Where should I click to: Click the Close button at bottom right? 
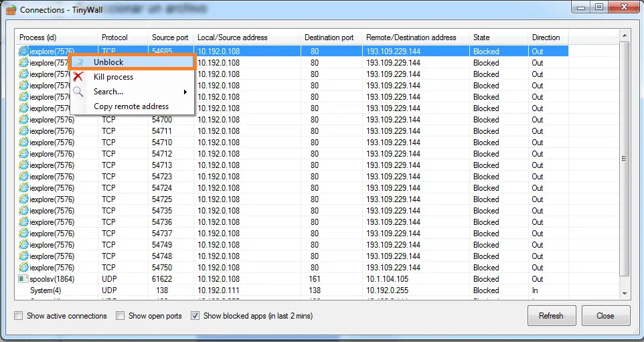(x=606, y=316)
